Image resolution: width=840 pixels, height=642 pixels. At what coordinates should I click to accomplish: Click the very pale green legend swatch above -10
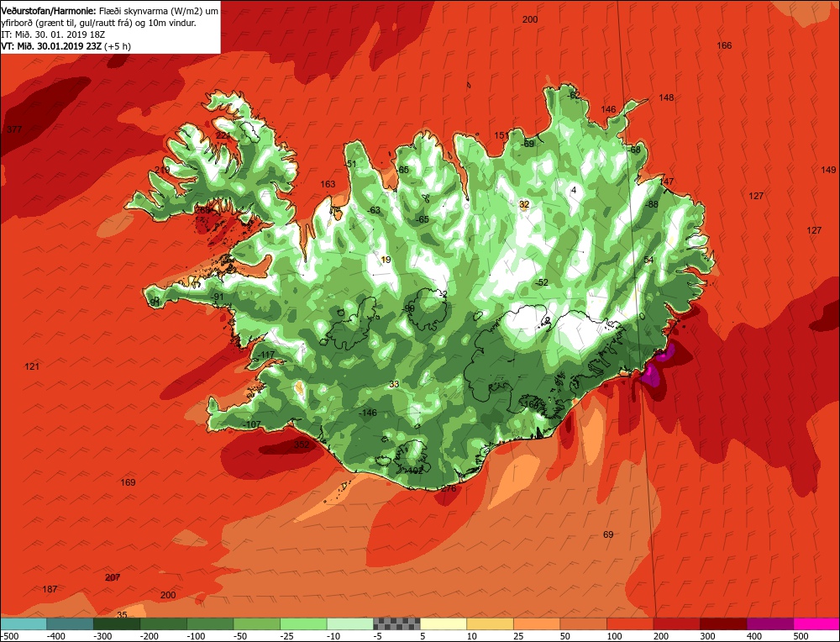[x=349, y=624]
